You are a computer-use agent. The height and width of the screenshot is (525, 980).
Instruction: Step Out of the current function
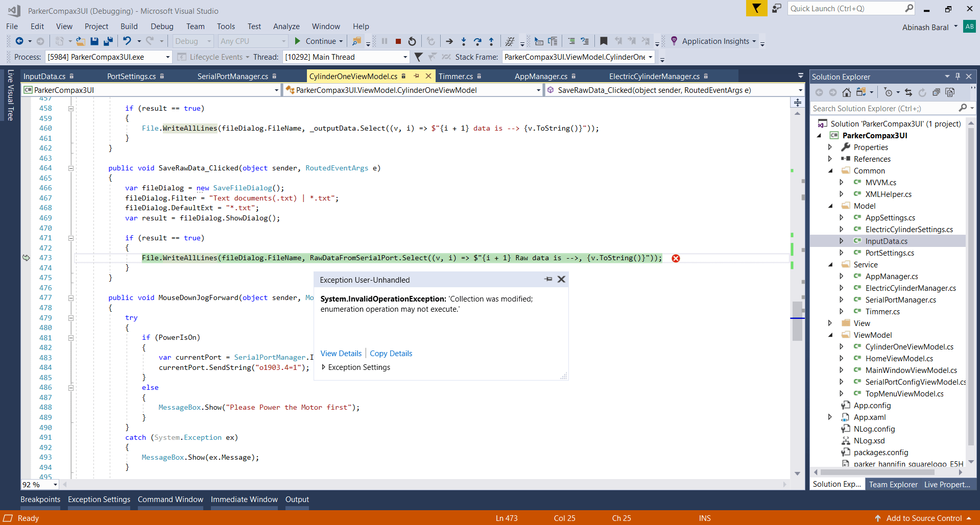point(491,41)
